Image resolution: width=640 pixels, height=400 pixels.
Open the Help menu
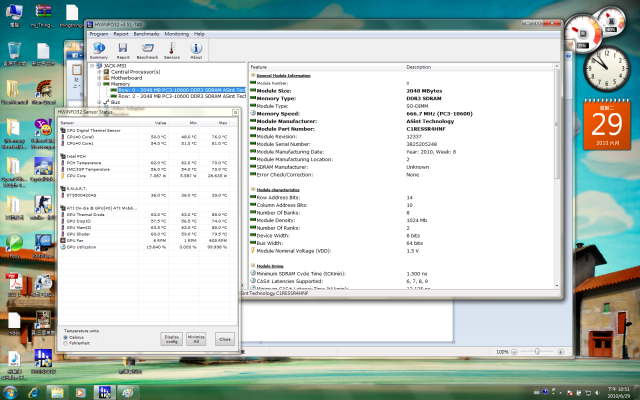pos(199,34)
